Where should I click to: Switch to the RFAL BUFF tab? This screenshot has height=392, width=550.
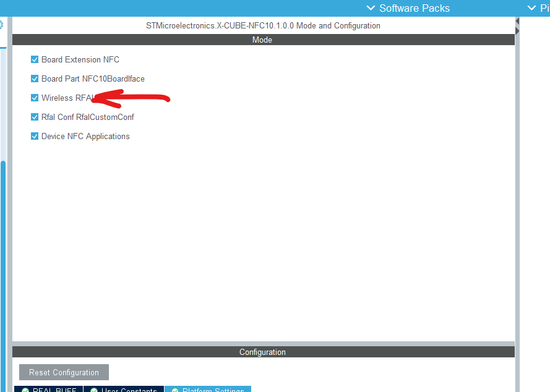(x=49, y=389)
